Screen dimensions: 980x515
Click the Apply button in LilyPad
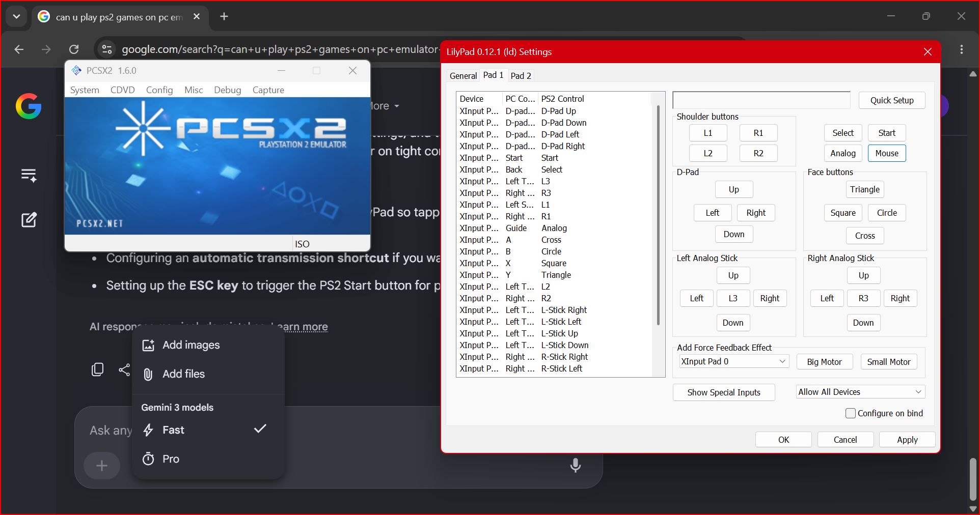(907, 440)
